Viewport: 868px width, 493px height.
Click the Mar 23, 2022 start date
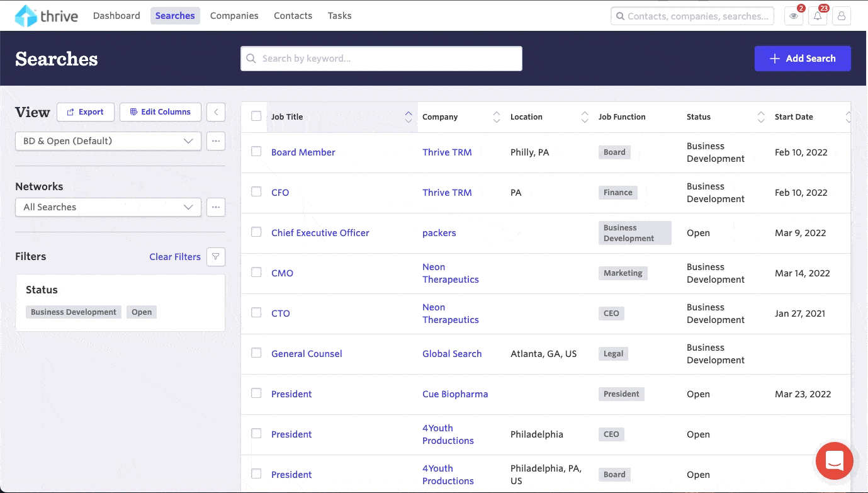(x=803, y=394)
